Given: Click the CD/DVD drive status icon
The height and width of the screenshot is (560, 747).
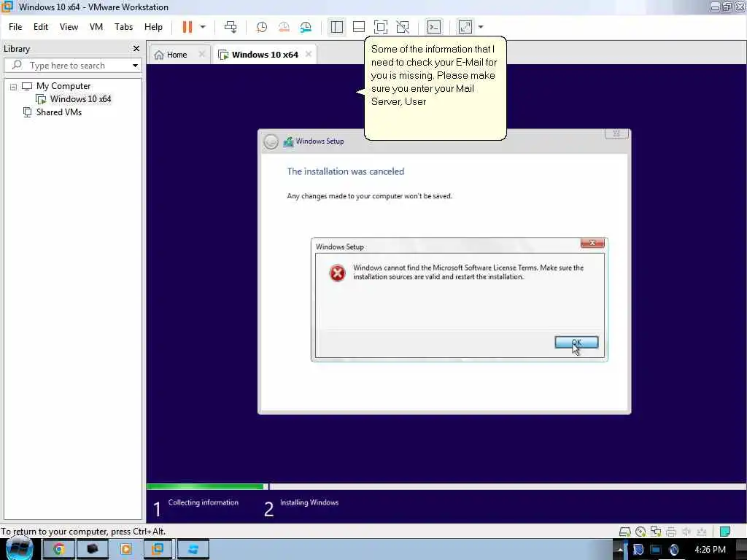Looking at the screenshot, I should click(x=640, y=532).
